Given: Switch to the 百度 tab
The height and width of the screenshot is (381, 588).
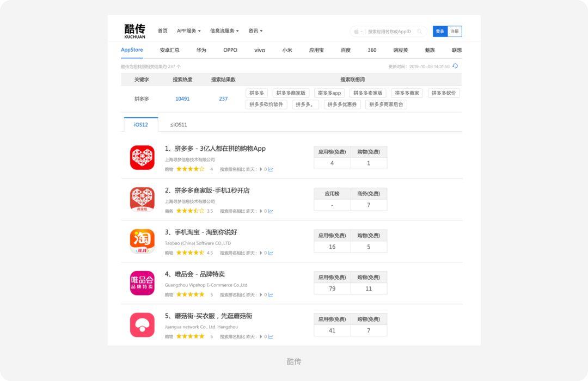Looking at the screenshot, I should [x=346, y=50].
